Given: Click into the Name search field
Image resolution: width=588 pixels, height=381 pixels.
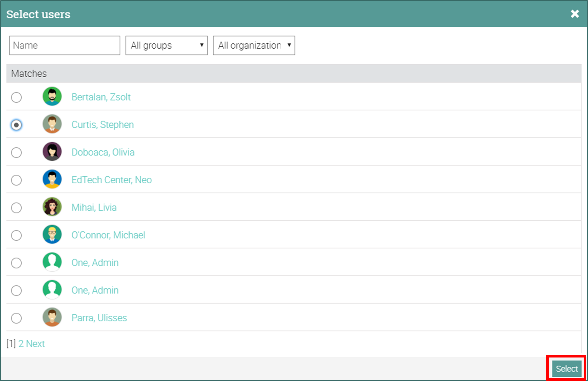Looking at the screenshot, I should click(x=65, y=45).
